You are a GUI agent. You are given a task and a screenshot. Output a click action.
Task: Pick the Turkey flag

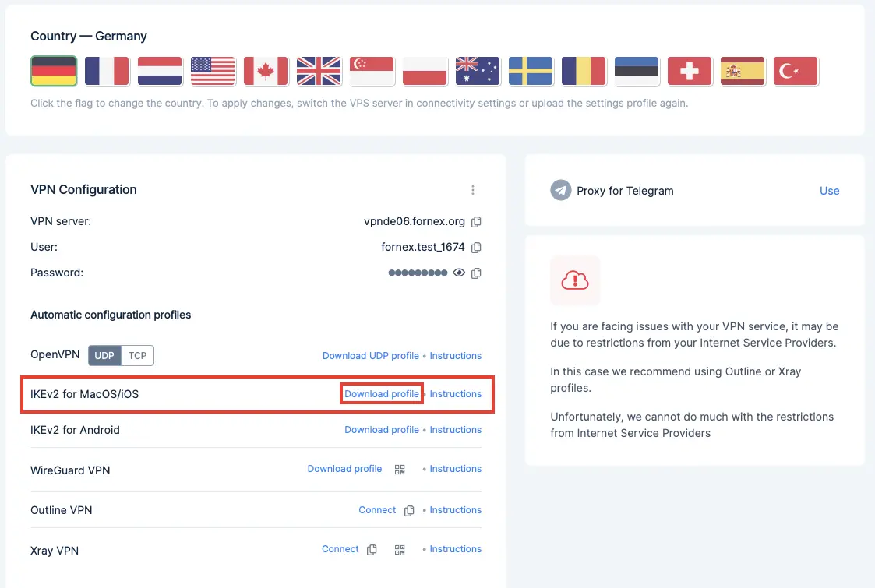796,71
